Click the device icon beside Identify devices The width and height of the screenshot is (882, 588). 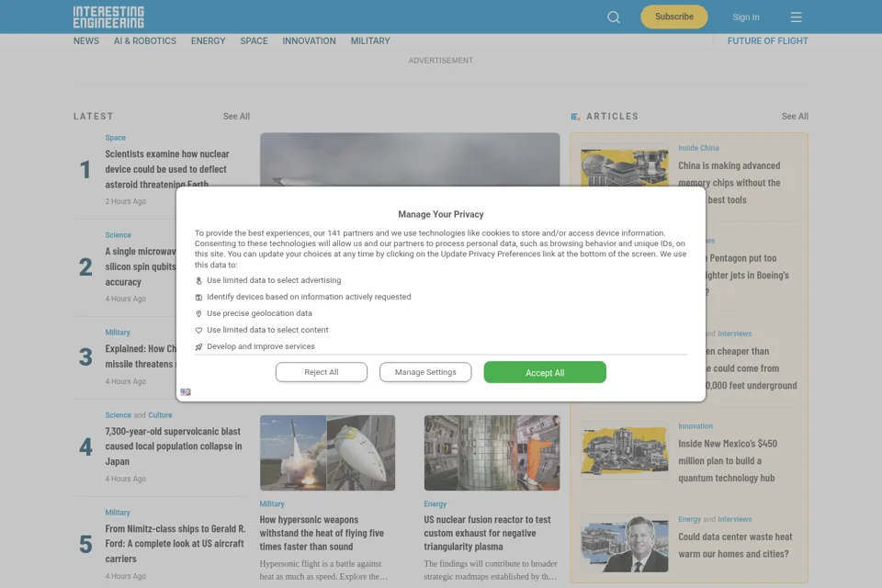tap(198, 297)
